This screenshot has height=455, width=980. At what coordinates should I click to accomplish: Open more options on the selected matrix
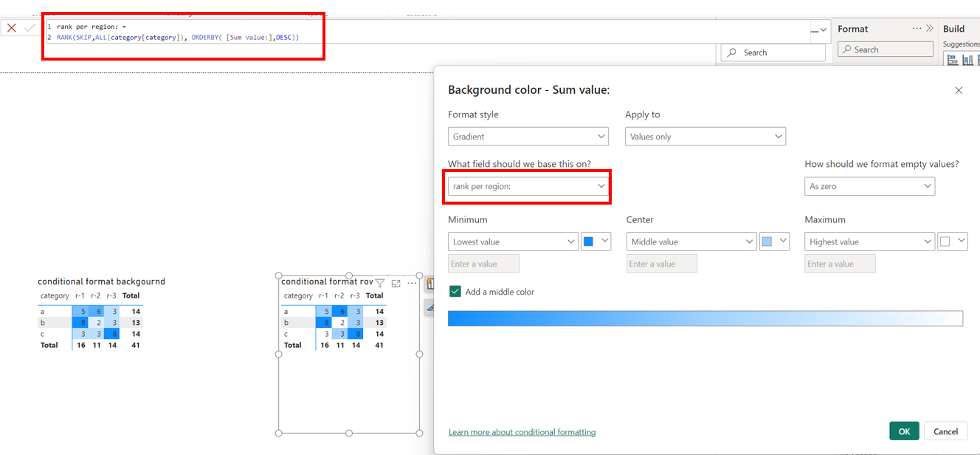click(412, 283)
